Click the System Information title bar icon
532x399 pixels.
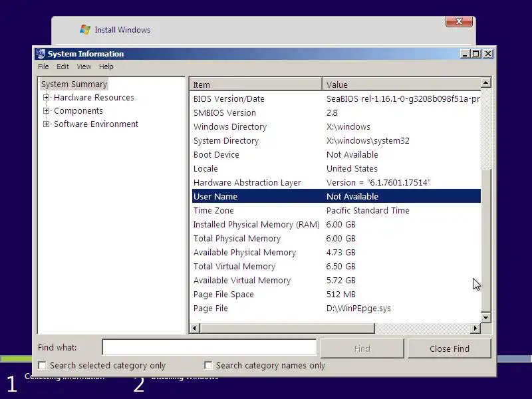click(41, 54)
